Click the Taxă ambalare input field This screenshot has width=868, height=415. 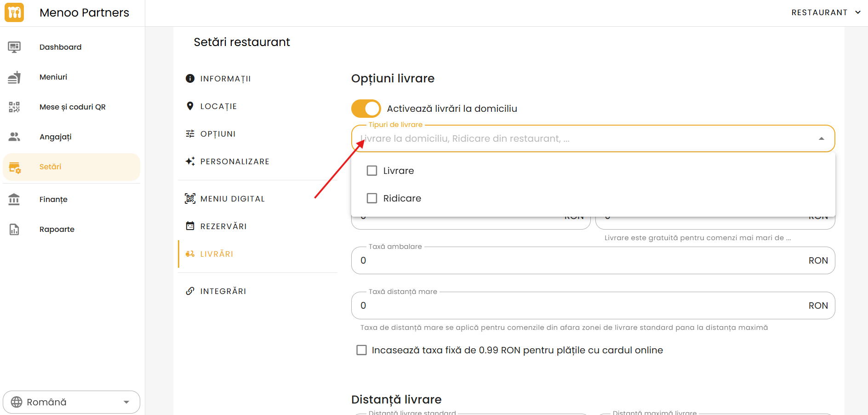tap(506, 260)
